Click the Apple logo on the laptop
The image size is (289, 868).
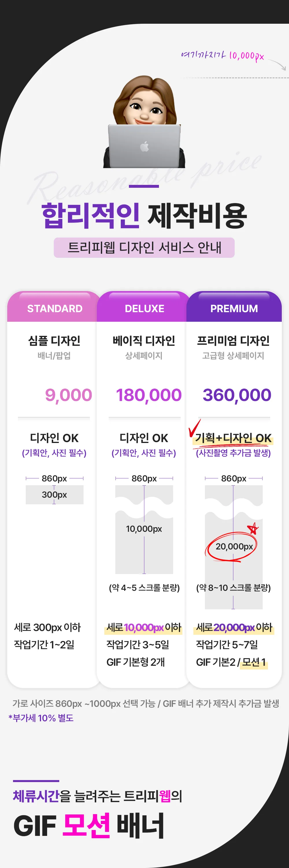[144, 147]
